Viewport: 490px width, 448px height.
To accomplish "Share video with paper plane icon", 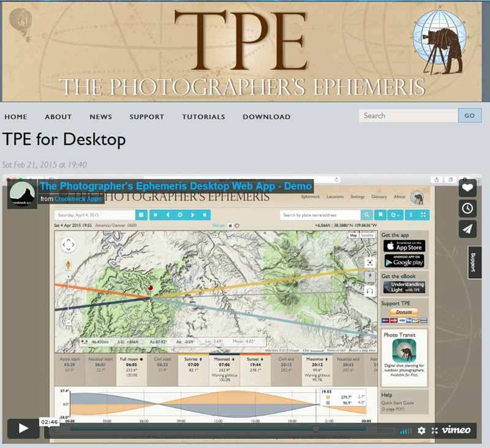I will (467, 229).
